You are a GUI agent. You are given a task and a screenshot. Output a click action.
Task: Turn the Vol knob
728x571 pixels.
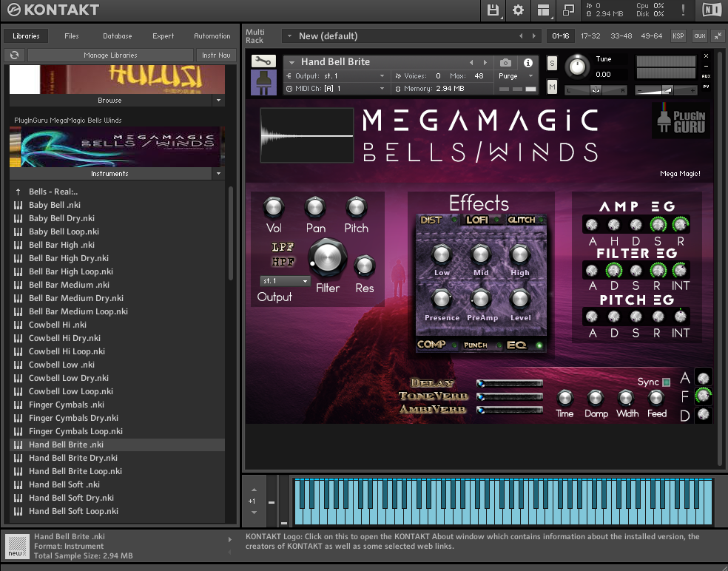[274, 208]
